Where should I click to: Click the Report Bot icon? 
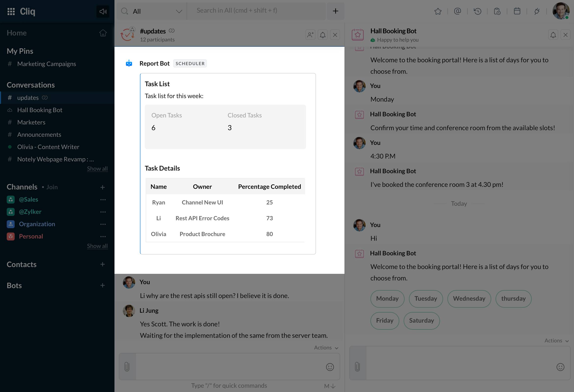click(x=129, y=63)
